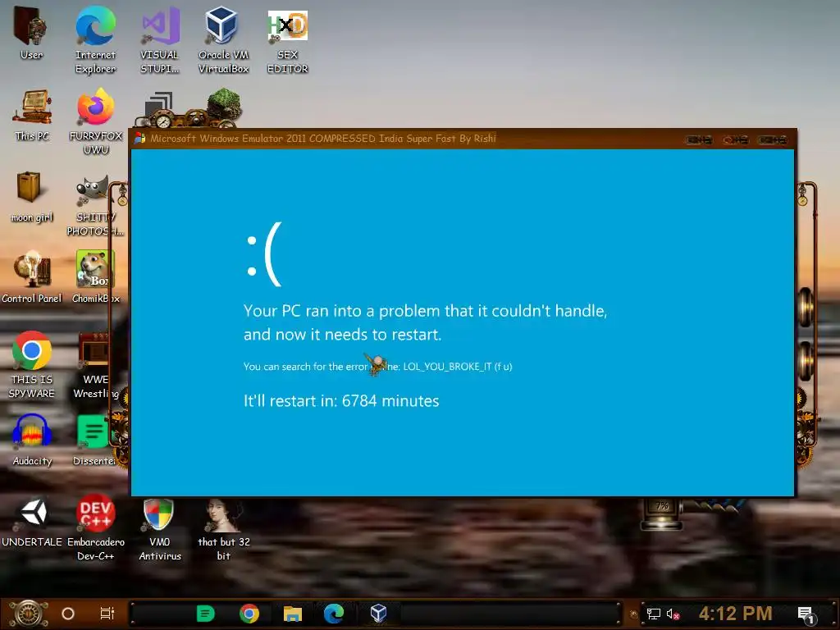Open the User desktop icon

coord(31,34)
